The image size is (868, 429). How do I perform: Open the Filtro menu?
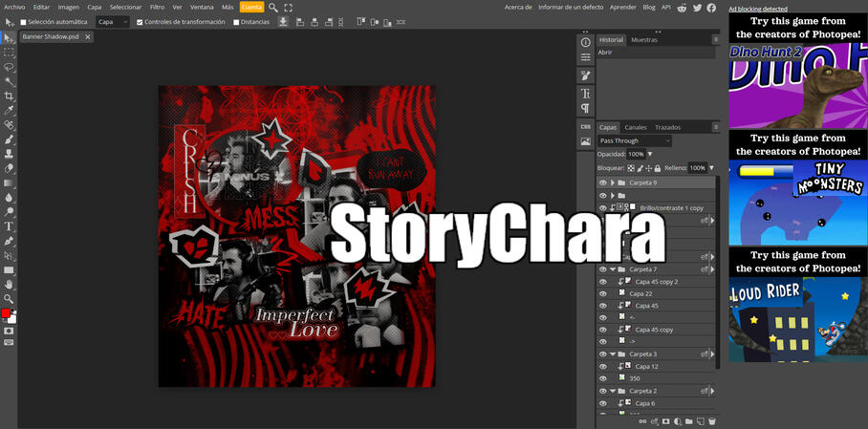click(157, 7)
